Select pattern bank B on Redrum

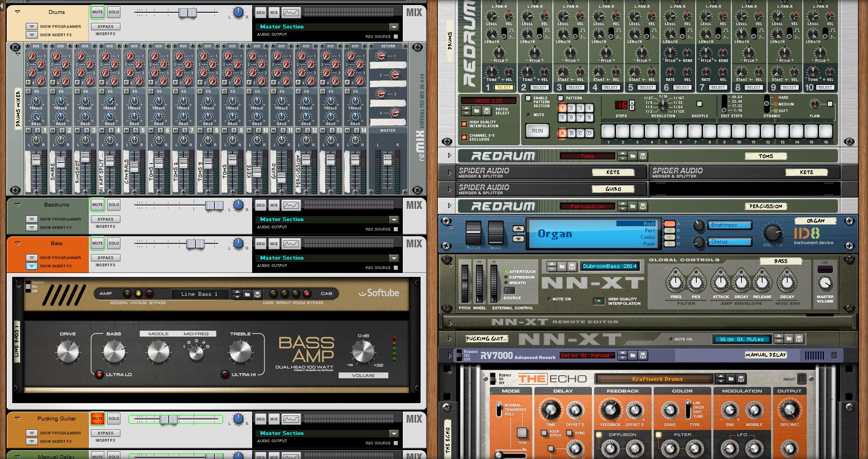[x=571, y=133]
